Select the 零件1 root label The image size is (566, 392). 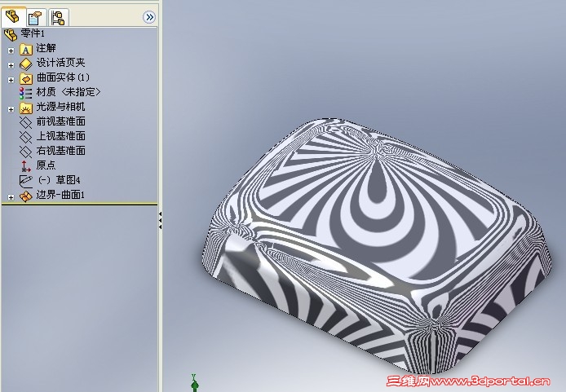(x=33, y=33)
